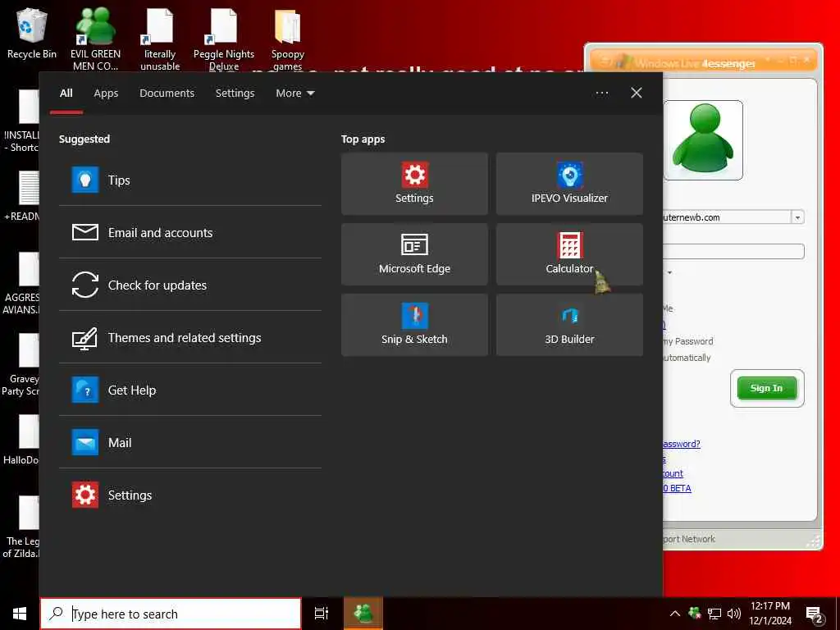
Task: Select Check for updates suggestion
Action: point(190,285)
